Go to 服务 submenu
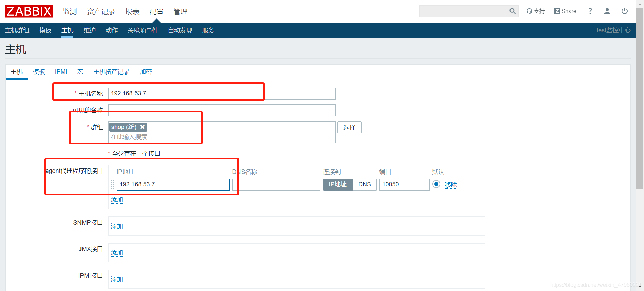This screenshot has width=644, height=291. click(208, 30)
